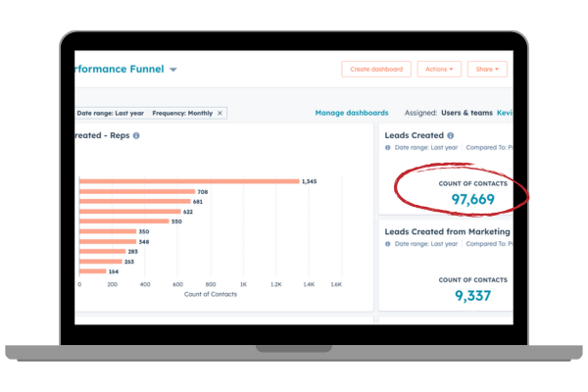
Task: Click the bar labeled 708
Action: pyautogui.click(x=137, y=192)
